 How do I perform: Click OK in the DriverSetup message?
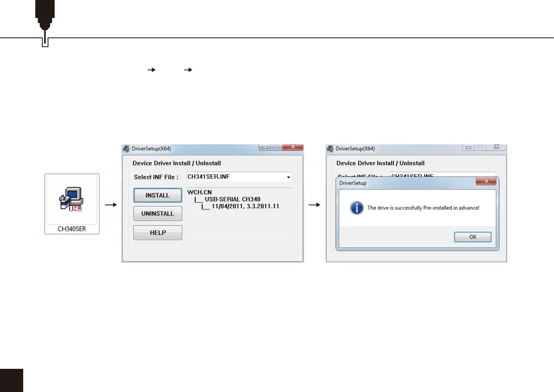[x=473, y=237]
